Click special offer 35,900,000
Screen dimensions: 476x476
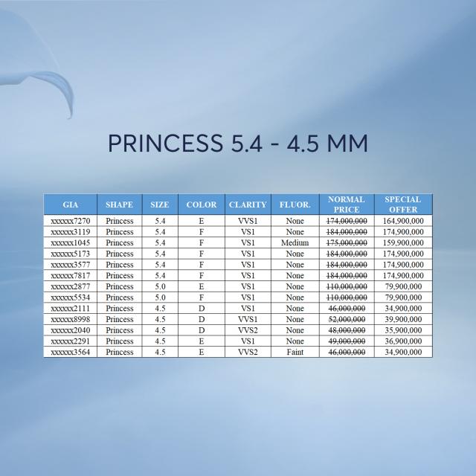tap(403, 330)
